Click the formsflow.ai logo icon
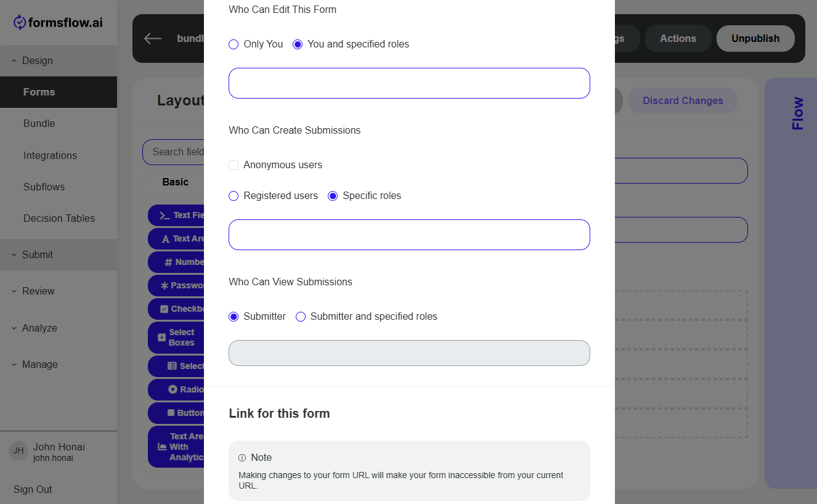817x504 pixels. [x=20, y=23]
